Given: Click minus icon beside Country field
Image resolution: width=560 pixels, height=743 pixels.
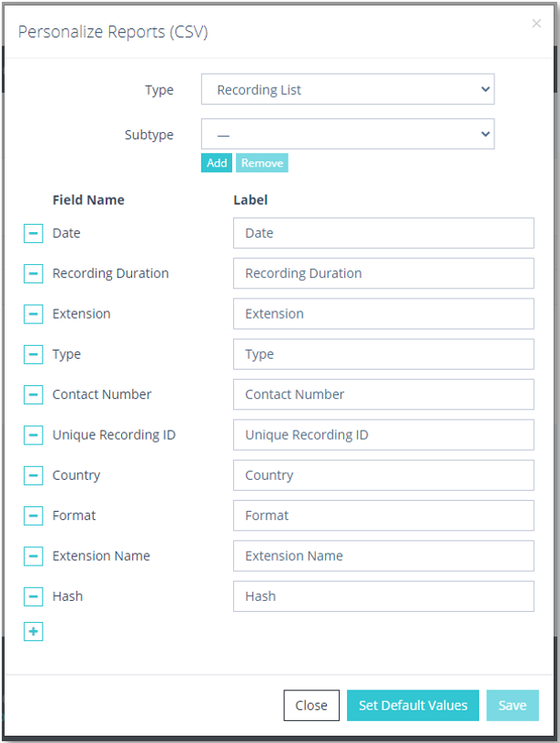Looking at the screenshot, I should [33, 474].
